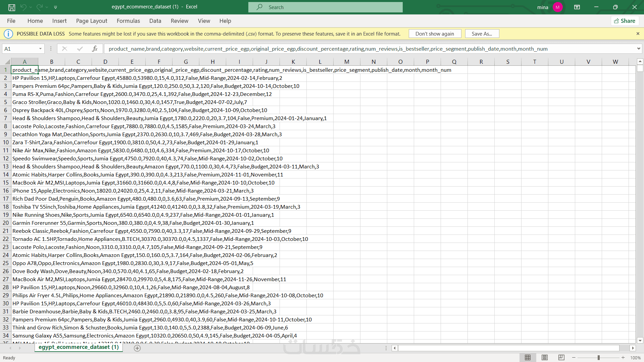
Task: Click the Save As... button
Action: 482,34
